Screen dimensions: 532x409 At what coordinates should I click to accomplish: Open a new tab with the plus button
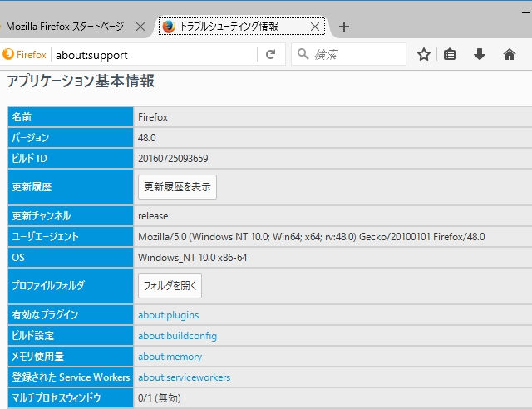tap(344, 27)
